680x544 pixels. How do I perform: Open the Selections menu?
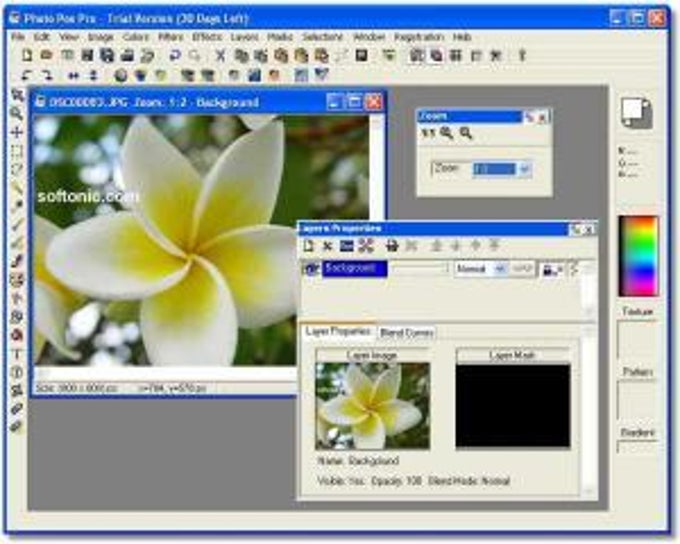click(322, 37)
